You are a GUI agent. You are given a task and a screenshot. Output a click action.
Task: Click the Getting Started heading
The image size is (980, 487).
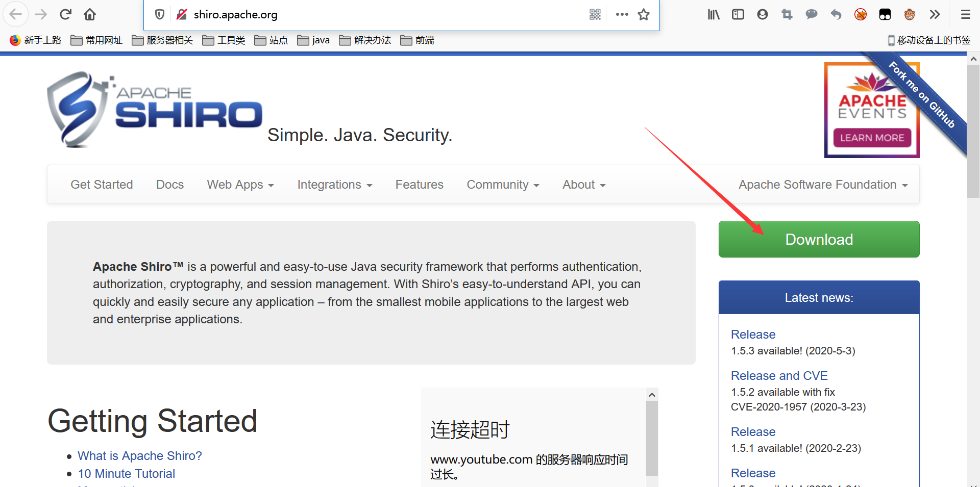point(152,421)
